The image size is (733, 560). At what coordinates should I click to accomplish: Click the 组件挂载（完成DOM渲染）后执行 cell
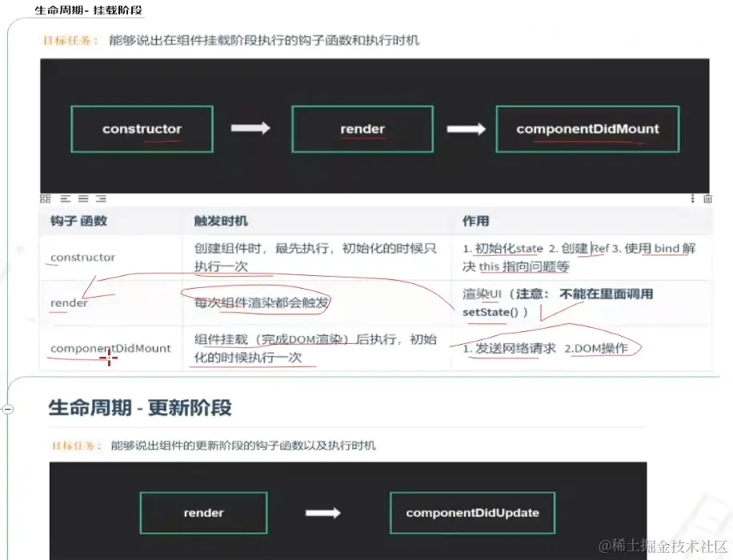coord(317,349)
